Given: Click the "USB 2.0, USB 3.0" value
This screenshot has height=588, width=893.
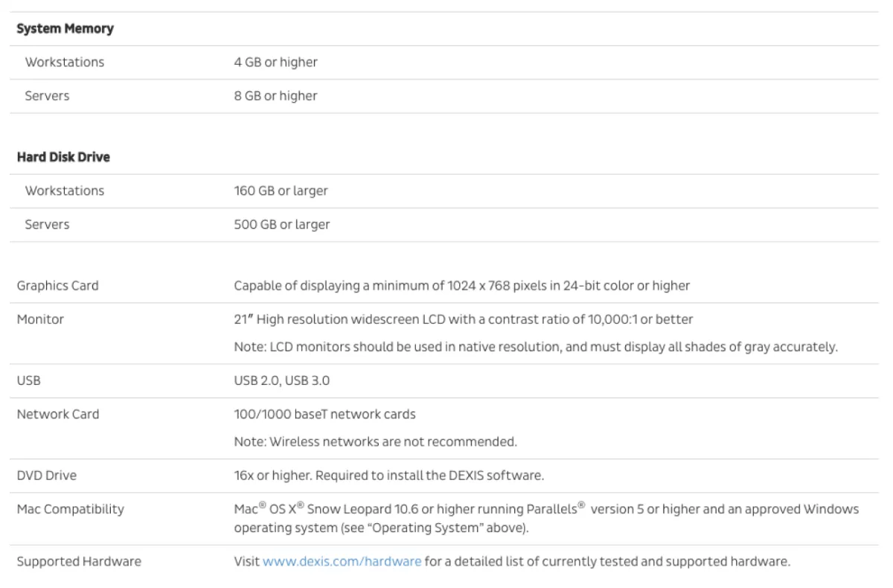Looking at the screenshot, I should 281,380.
